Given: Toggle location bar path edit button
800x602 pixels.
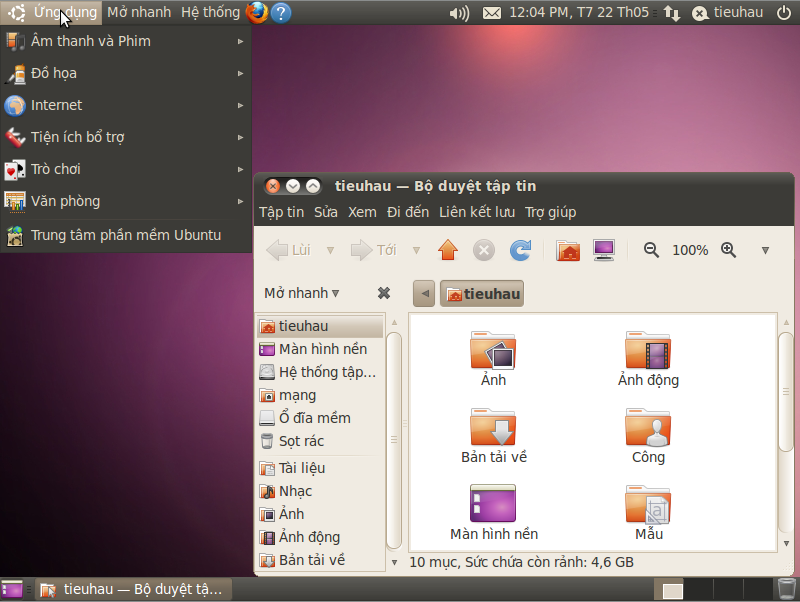Looking at the screenshot, I should (423, 293).
